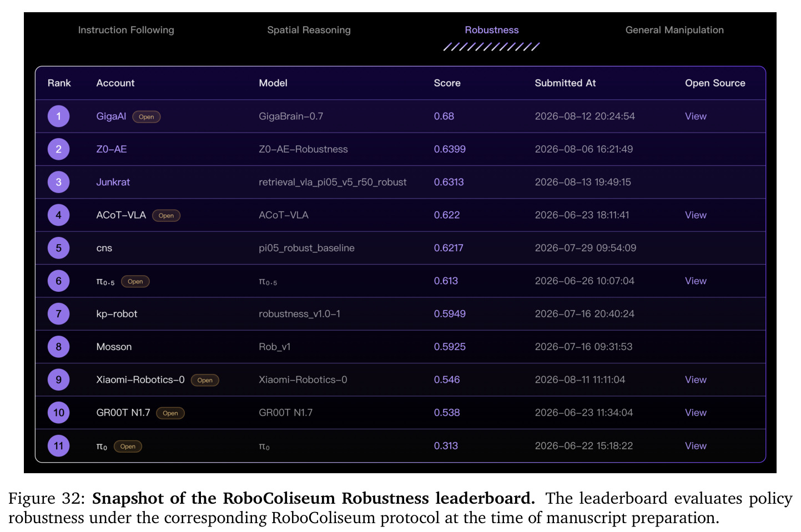The height and width of the screenshot is (532, 801).
Task: Open the Z0-AE account link
Action: [112, 149]
